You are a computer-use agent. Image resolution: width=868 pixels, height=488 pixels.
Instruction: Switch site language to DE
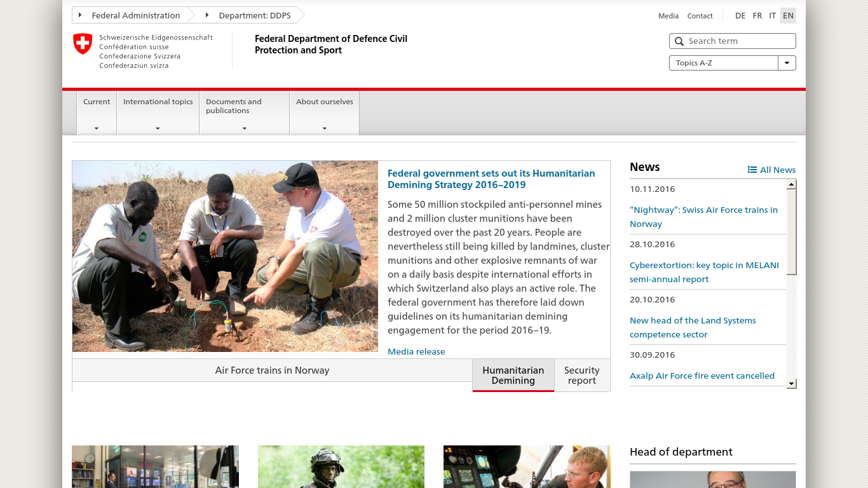pos(740,16)
